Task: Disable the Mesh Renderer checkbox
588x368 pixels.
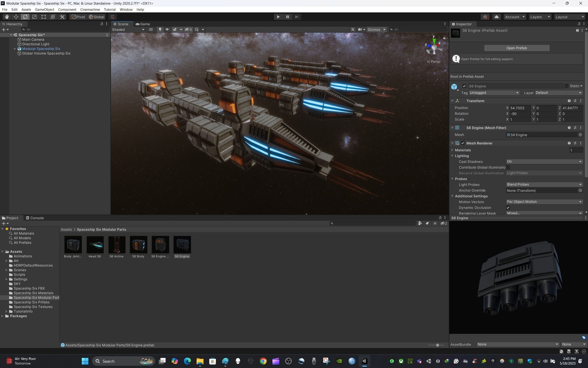Action: pyautogui.click(x=463, y=143)
